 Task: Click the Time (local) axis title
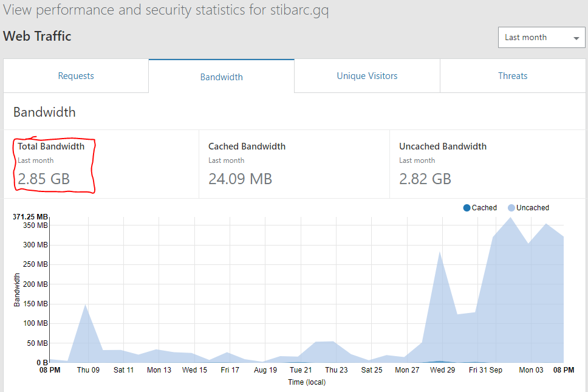pos(307,382)
